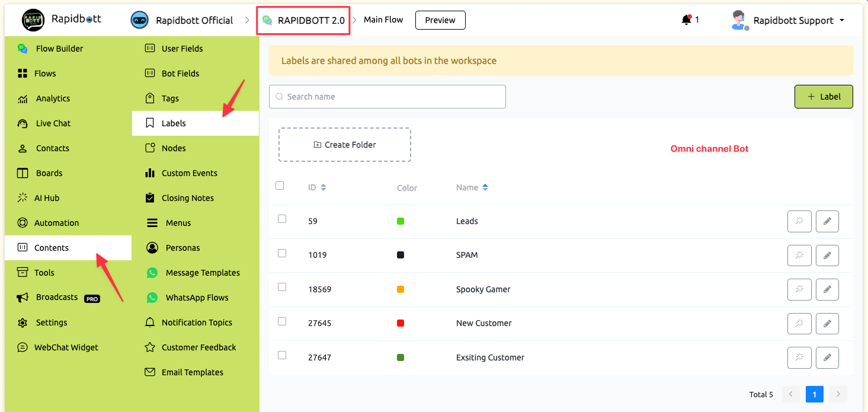
Task: Check the Leads row checkbox
Action: pyautogui.click(x=282, y=219)
